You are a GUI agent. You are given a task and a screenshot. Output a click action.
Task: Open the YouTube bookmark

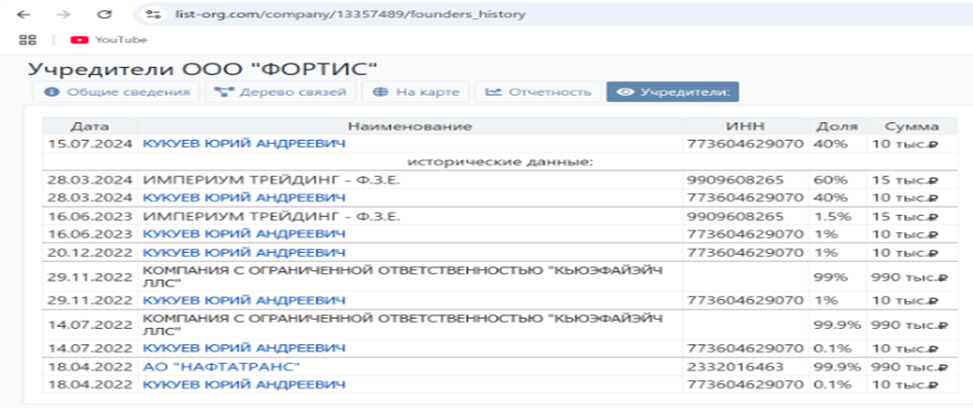(x=109, y=40)
